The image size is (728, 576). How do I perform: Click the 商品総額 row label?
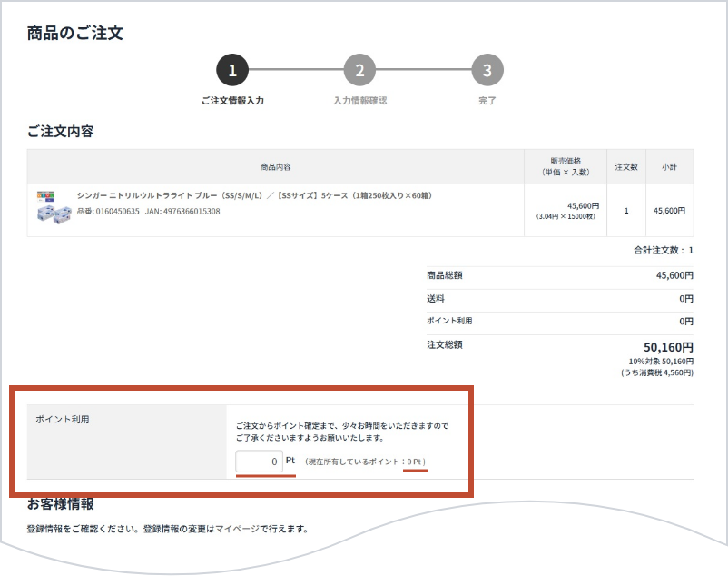click(444, 275)
